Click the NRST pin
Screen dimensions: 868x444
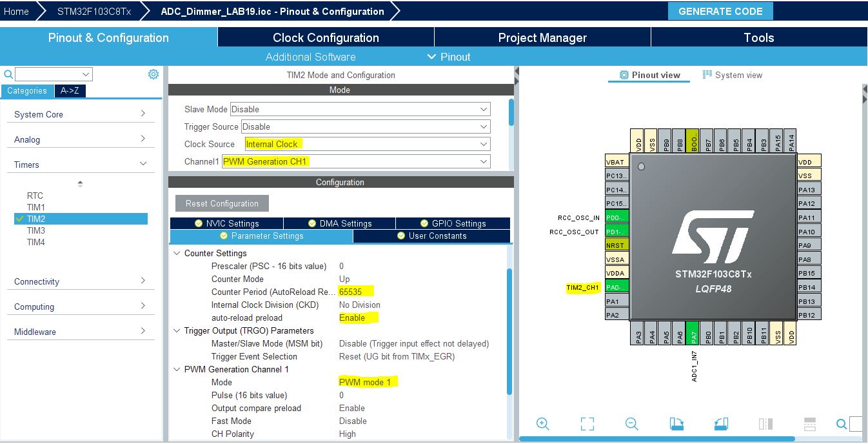[x=616, y=245]
